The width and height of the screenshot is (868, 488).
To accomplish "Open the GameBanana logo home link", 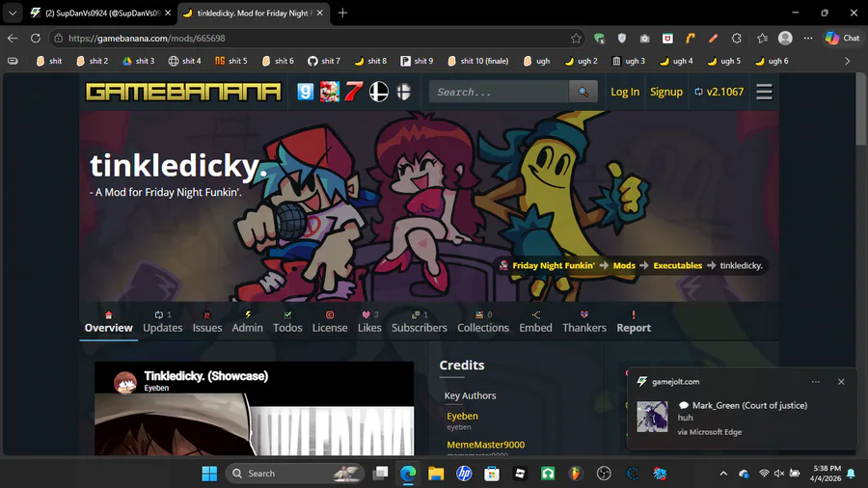I will [183, 92].
